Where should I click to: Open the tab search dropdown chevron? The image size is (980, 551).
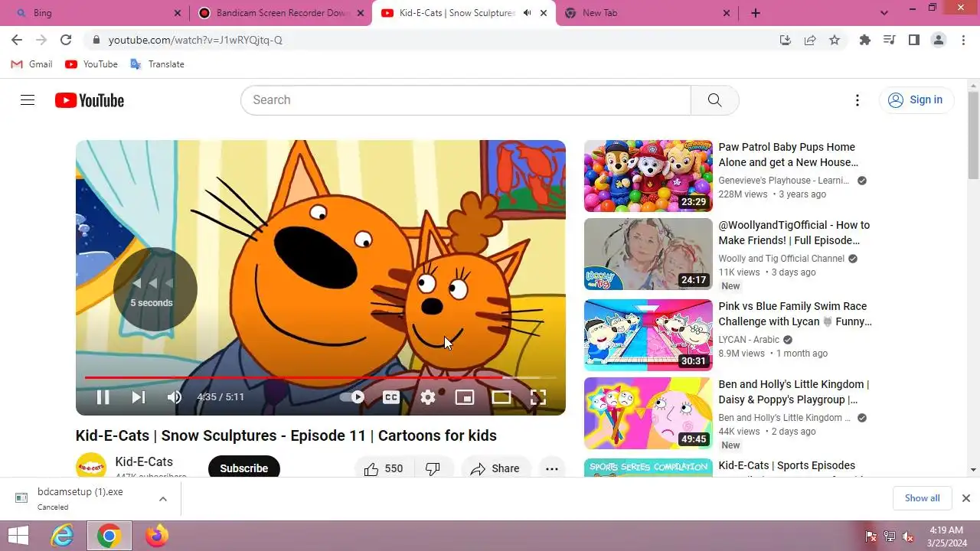[x=884, y=13]
